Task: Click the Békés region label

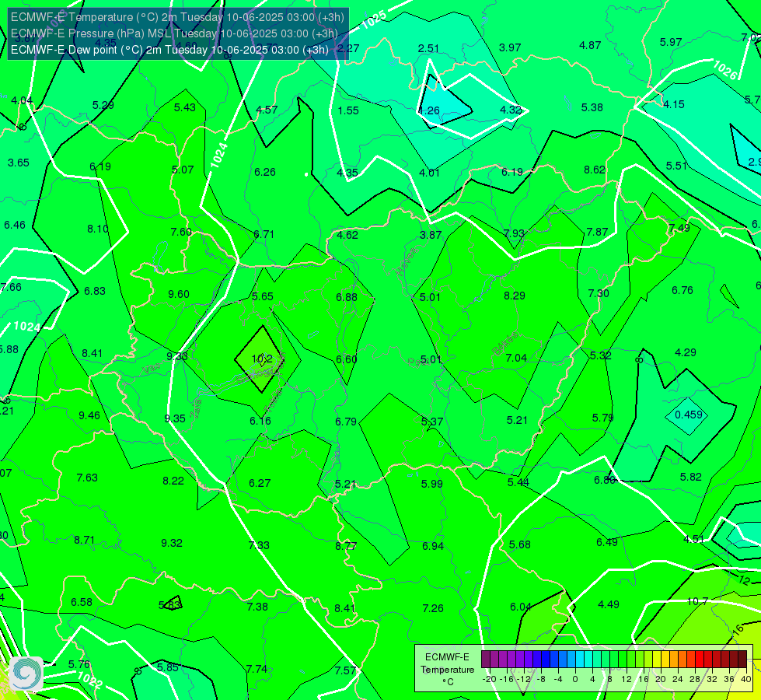Action: [x=505, y=344]
